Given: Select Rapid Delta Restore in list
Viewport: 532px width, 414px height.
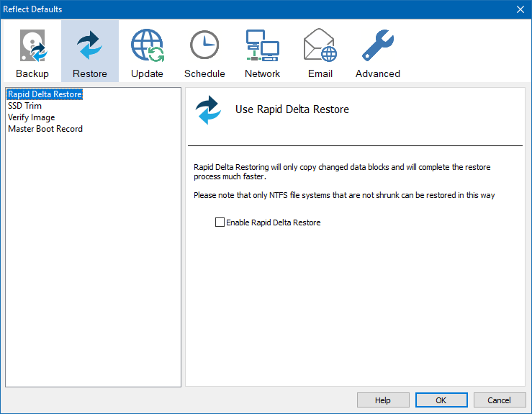Looking at the screenshot, I should pos(45,94).
